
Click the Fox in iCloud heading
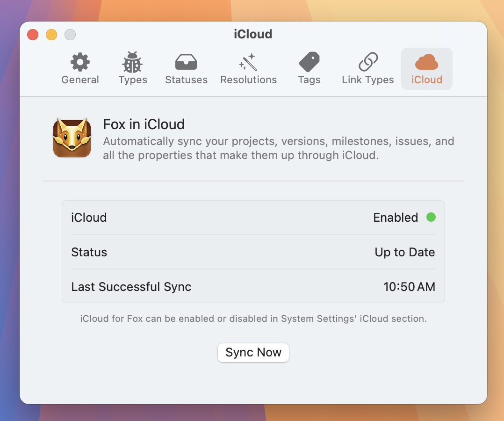click(144, 124)
